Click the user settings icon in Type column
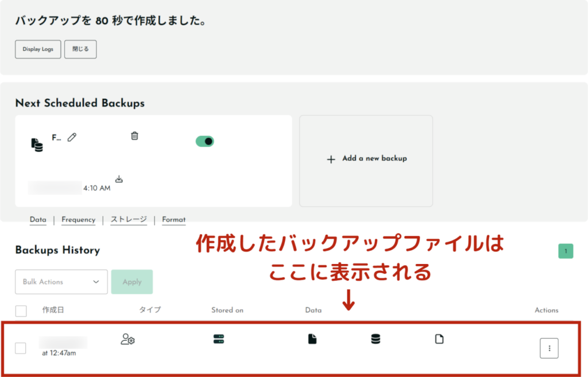 coord(127,339)
